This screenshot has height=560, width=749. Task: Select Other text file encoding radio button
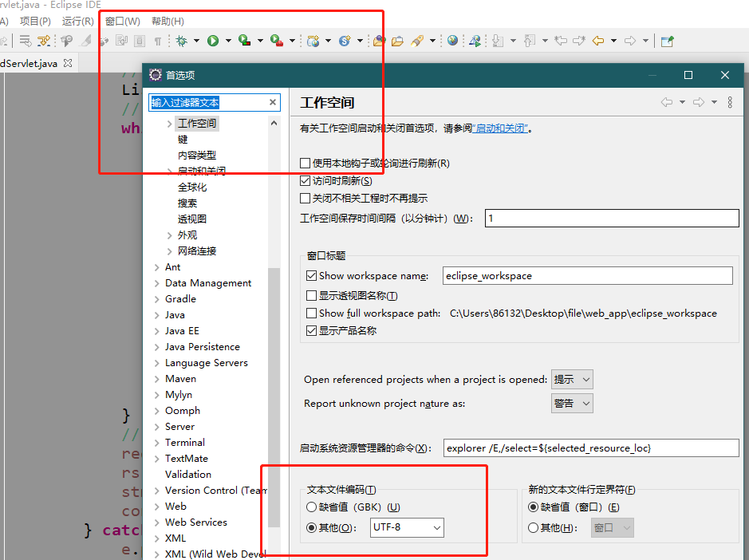click(311, 527)
